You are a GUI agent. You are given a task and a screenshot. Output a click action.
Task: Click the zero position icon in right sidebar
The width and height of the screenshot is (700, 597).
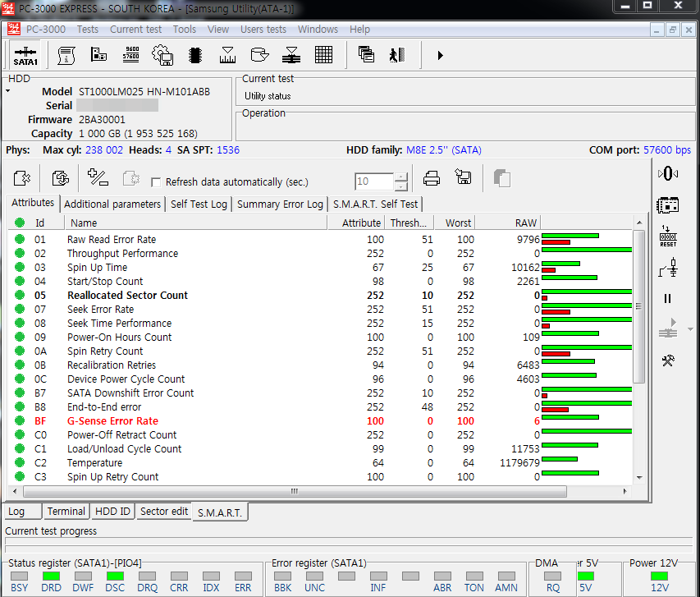tap(668, 173)
